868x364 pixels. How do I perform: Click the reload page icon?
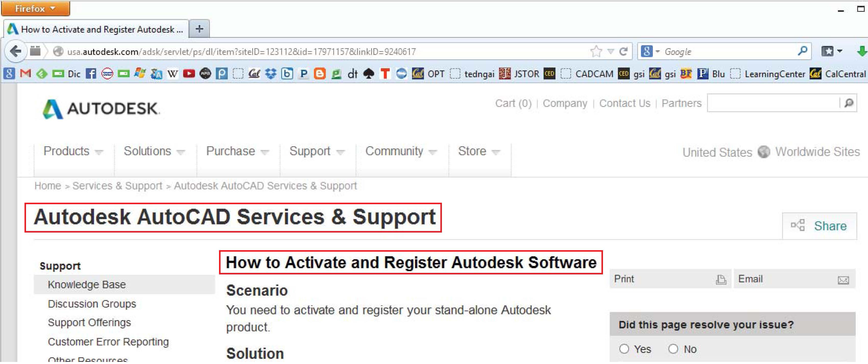coord(623,52)
